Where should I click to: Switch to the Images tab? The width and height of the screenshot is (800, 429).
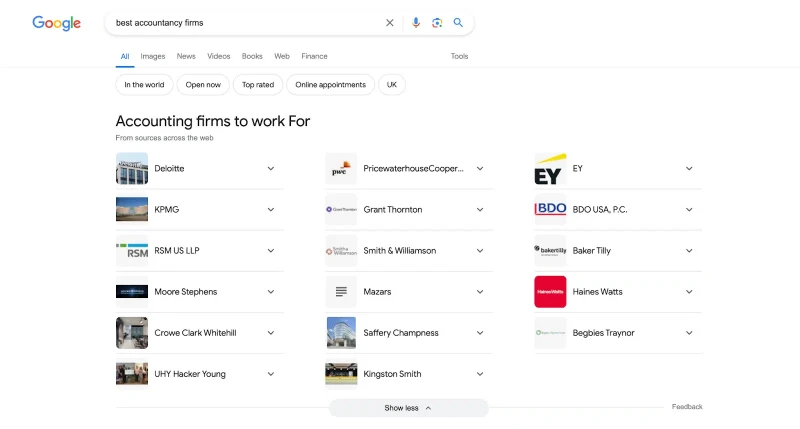pos(153,56)
